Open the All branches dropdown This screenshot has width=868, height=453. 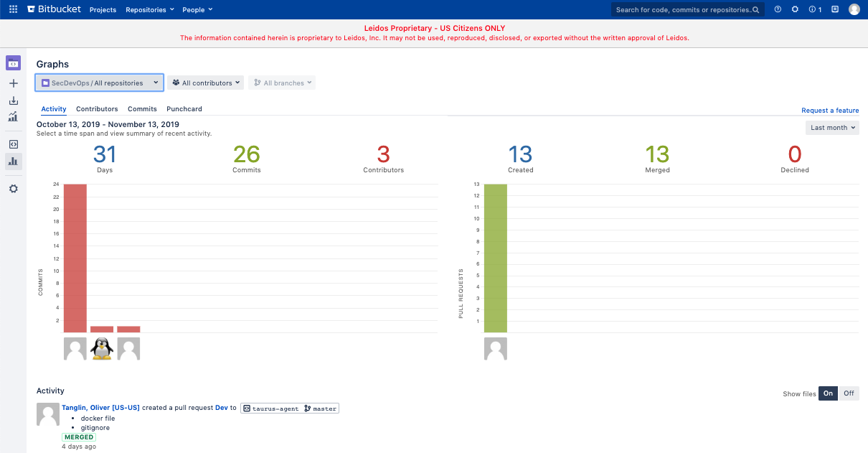(x=282, y=83)
